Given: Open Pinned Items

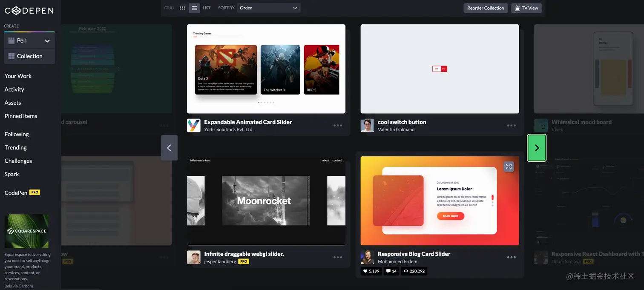Looking at the screenshot, I should click(x=21, y=116).
